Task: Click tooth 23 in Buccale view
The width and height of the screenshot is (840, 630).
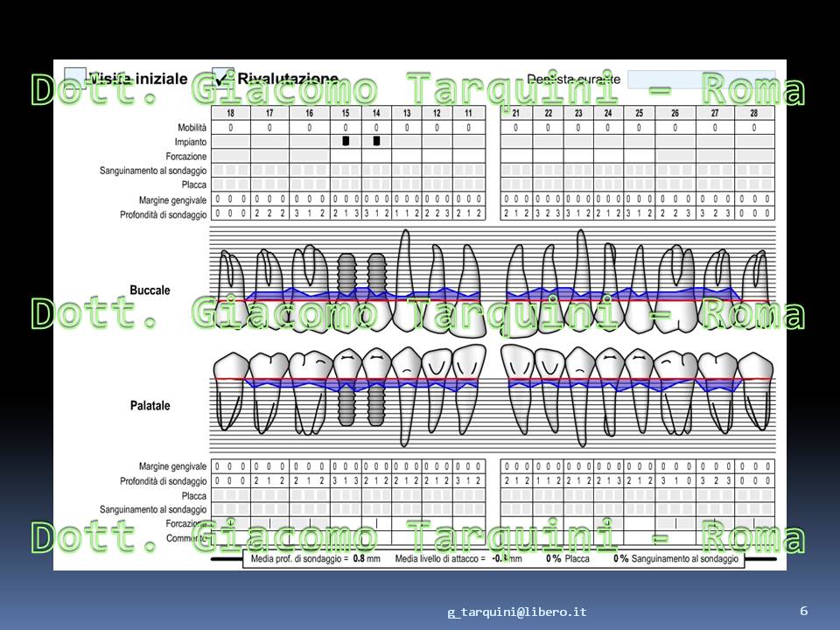Action: coord(581,280)
